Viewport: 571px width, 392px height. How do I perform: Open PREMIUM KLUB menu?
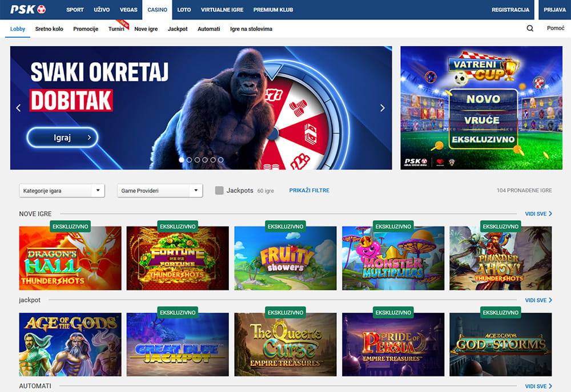(273, 10)
